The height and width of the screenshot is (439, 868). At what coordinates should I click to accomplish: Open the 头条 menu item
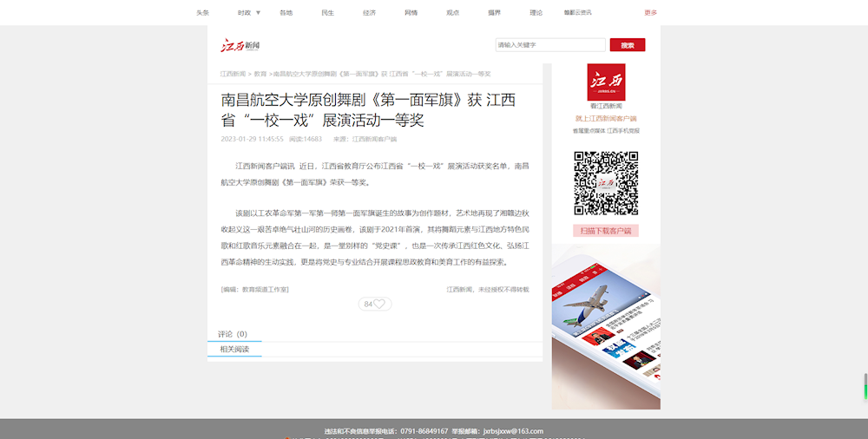point(202,13)
